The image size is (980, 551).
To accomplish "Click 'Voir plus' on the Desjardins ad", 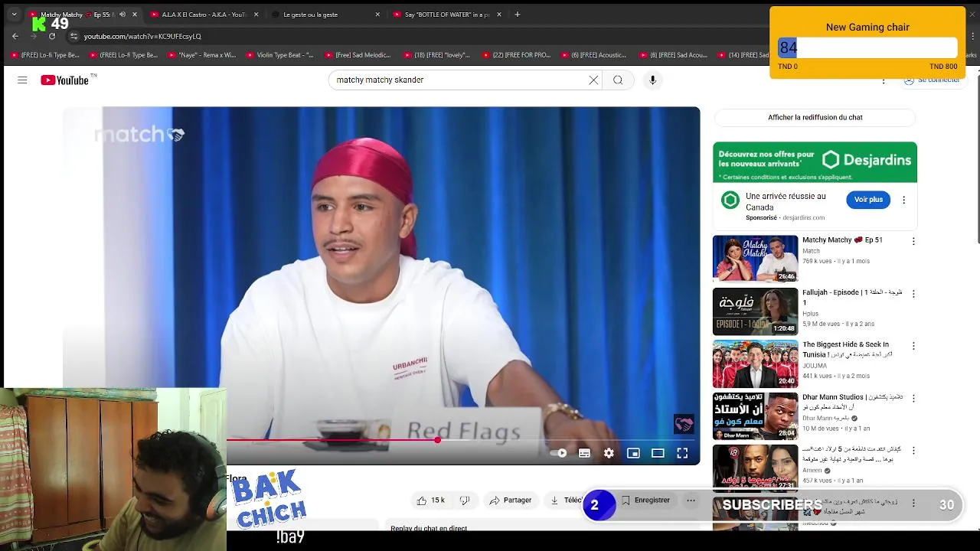I will coord(868,200).
